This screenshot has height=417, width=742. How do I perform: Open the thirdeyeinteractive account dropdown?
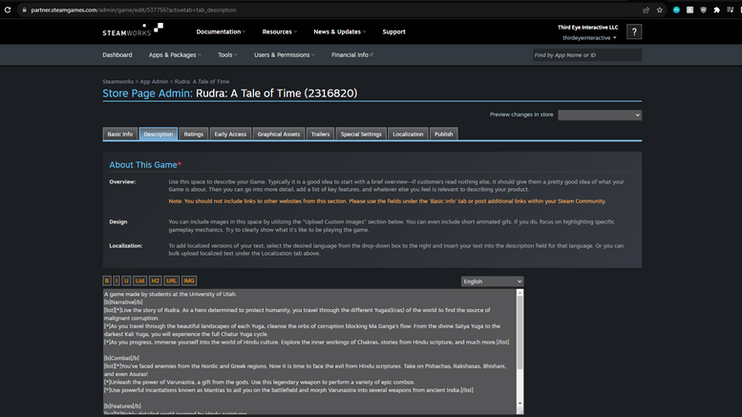[589, 38]
